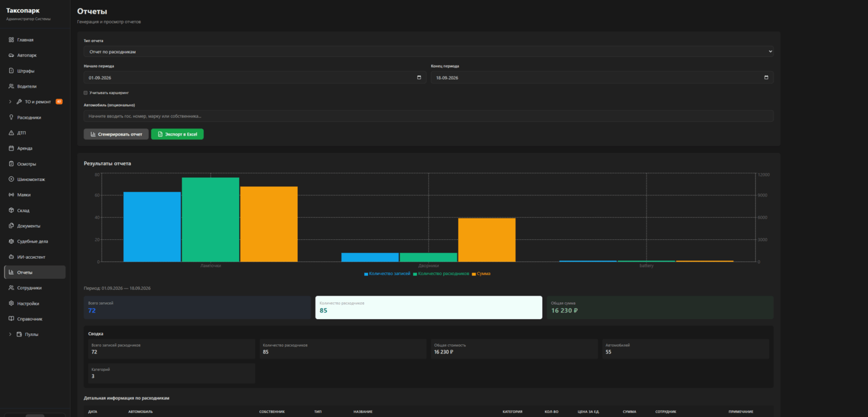Toggle the blue Количество записей legend swatch

pos(366,274)
